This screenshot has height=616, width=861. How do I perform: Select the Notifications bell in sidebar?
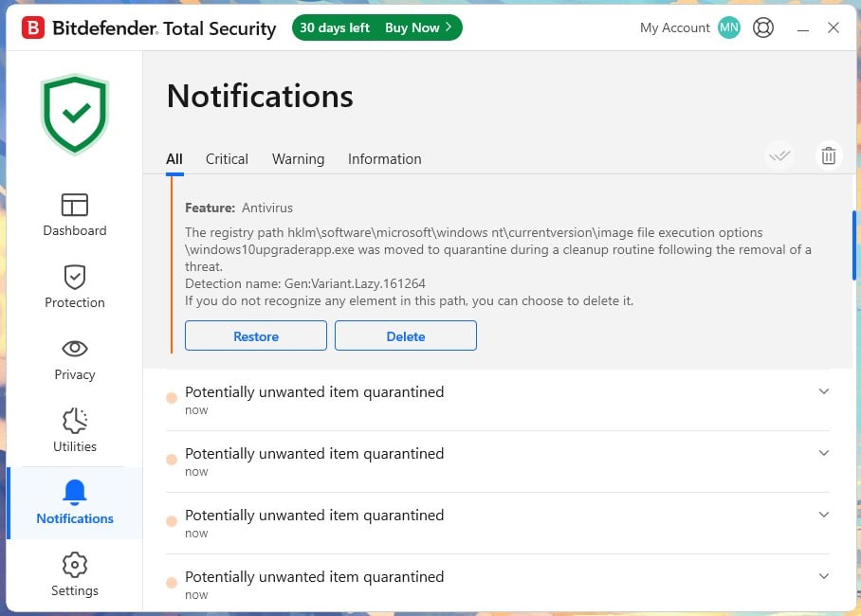(x=75, y=502)
